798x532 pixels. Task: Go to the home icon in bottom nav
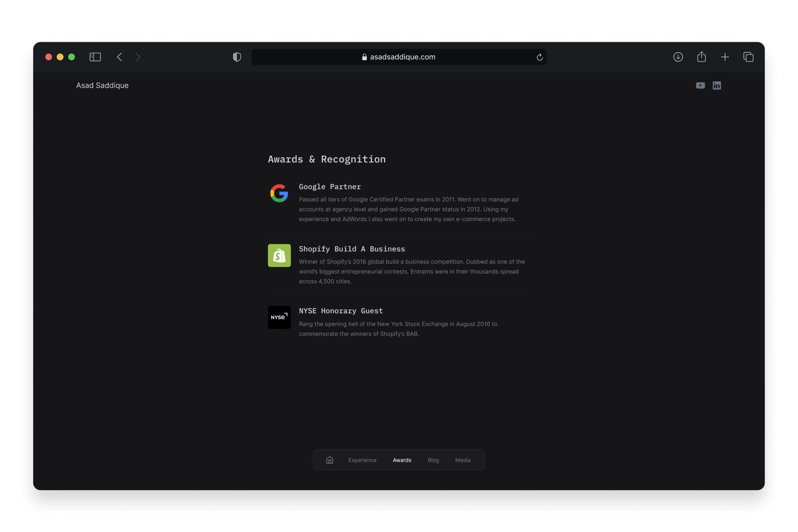pos(330,460)
